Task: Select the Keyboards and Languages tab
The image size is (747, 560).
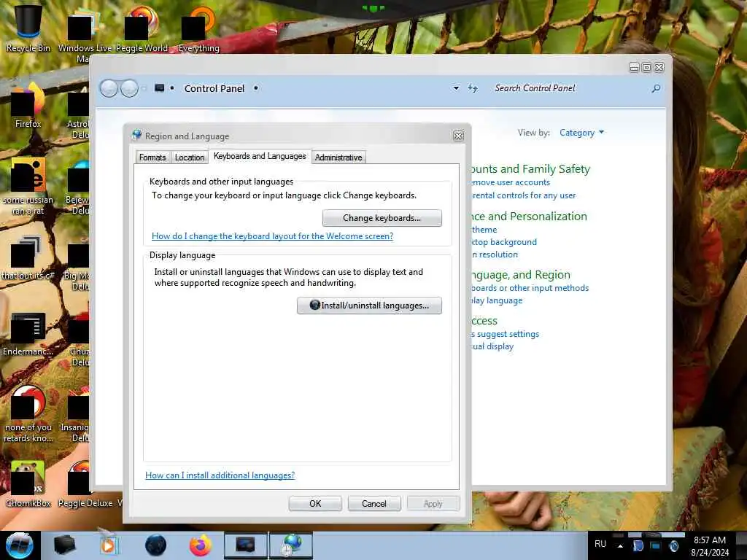Action: [260, 156]
